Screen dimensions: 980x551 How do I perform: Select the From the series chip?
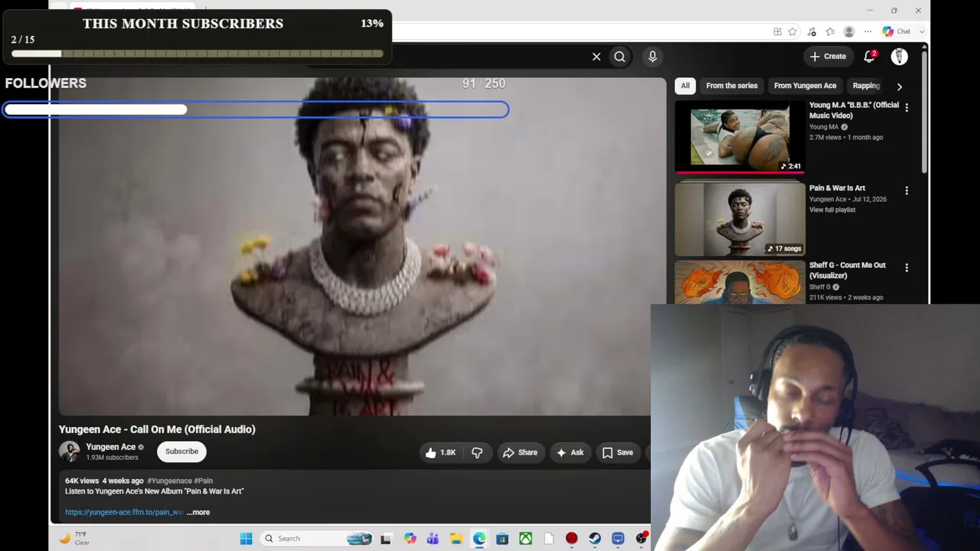[732, 86]
